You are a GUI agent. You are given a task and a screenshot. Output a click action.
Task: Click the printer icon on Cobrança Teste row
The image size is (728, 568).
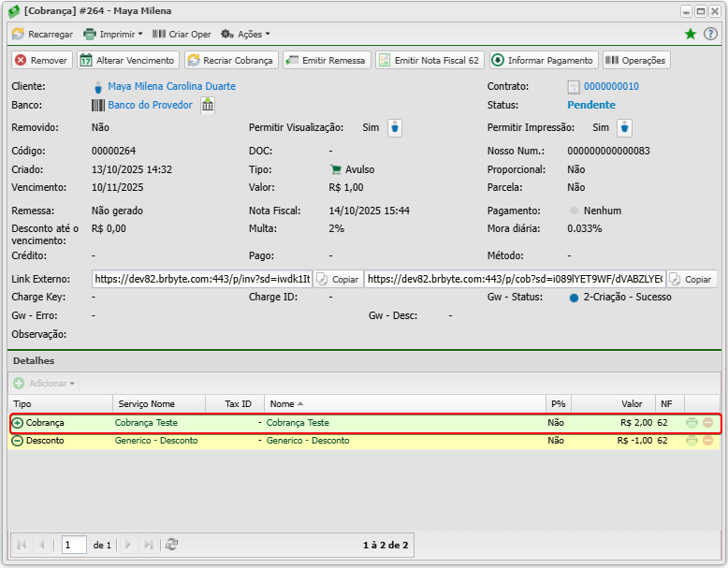pyautogui.click(x=692, y=423)
